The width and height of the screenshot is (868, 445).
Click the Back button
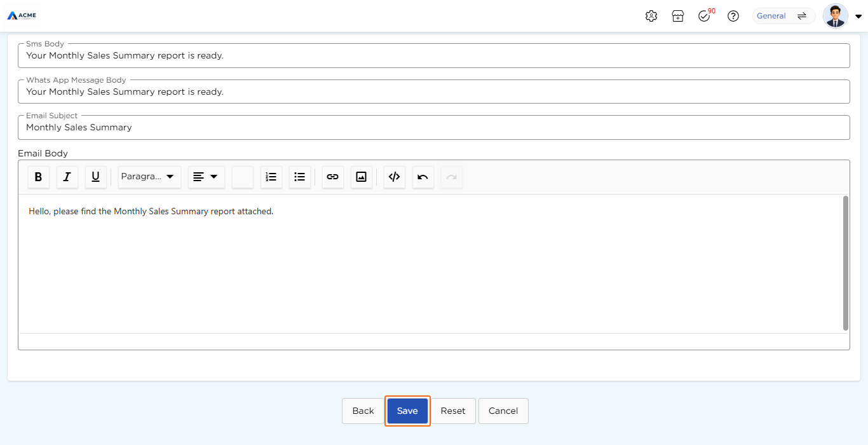point(363,411)
